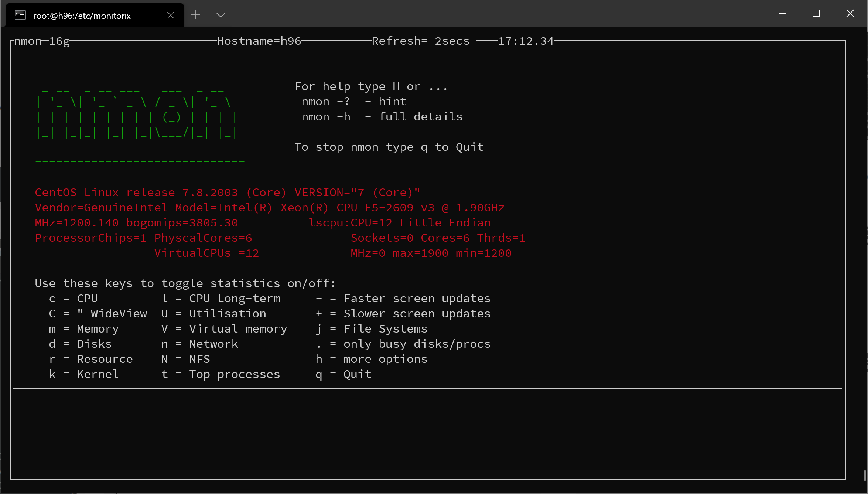Click the 'c = CPU' key entry

(x=73, y=299)
